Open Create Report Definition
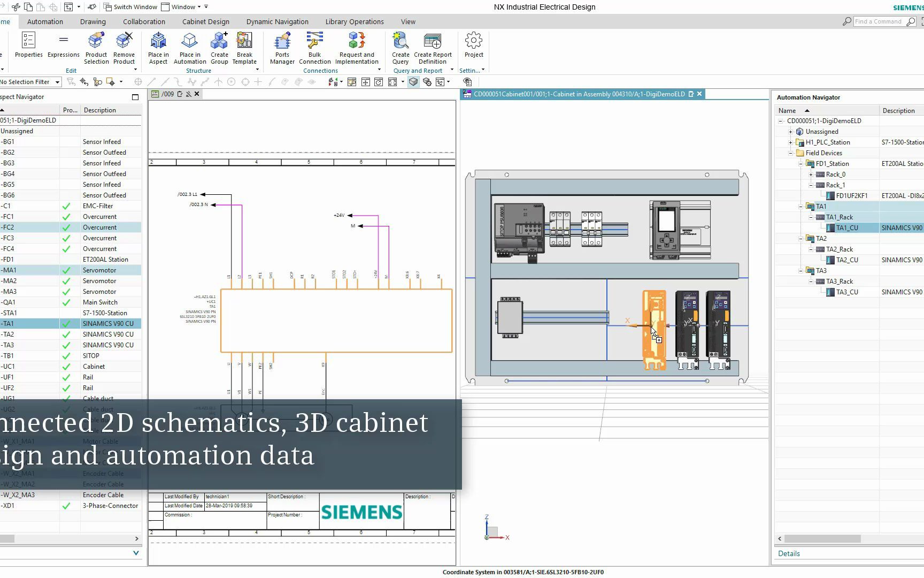Viewport: 924px width, 578px height. [433, 48]
